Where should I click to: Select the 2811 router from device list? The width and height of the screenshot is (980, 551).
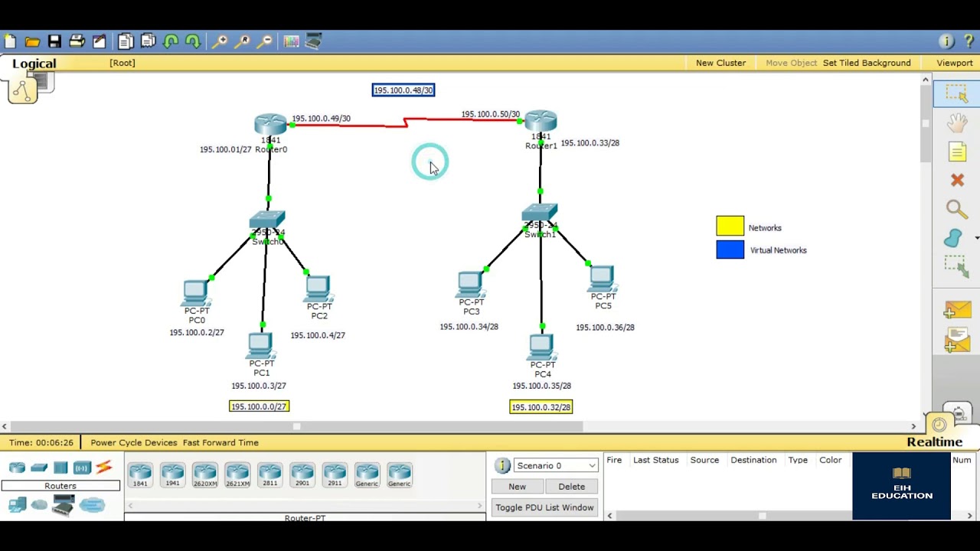[x=269, y=474]
